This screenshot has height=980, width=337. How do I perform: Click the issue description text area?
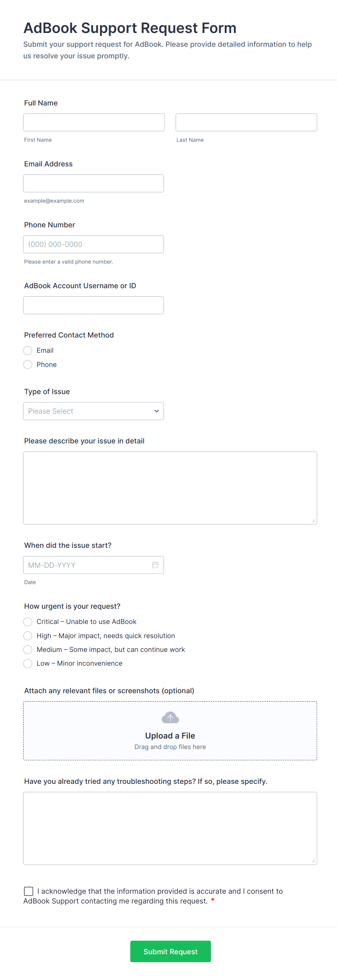pyautogui.click(x=170, y=488)
